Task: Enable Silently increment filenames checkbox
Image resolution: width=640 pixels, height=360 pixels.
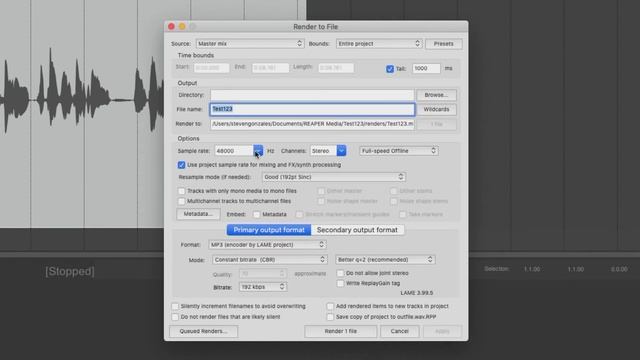Action: tap(175, 306)
